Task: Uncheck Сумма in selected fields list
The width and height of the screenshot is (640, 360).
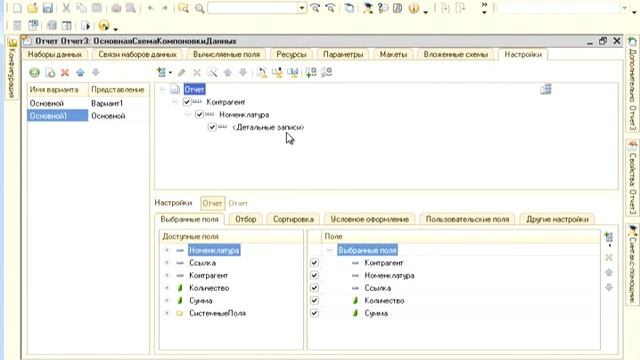Action: (x=314, y=313)
